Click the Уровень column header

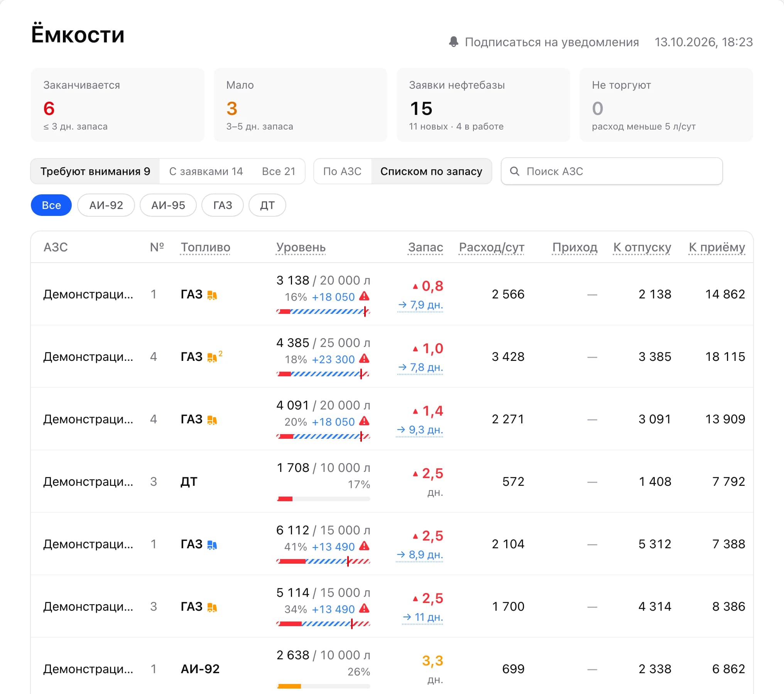[x=301, y=247]
